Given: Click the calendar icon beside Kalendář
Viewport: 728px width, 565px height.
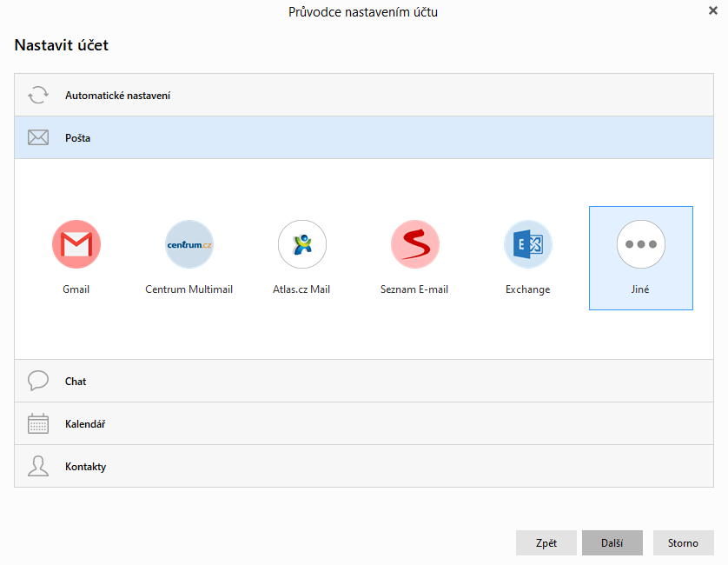Looking at the screenshot, I should coord(38,423).
